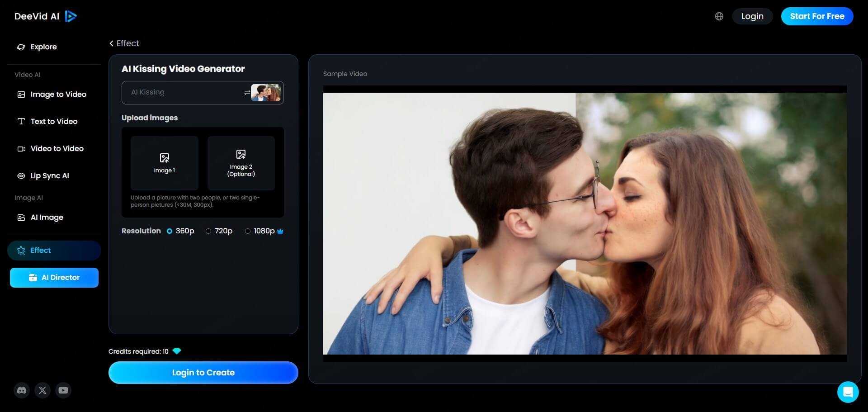Viewport: 868px width, 412px height.
Task: Click the credits diamond indicator
Action: click(x=177, y=351)
